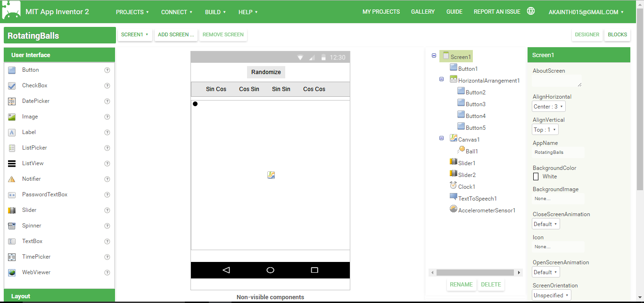
Task: Open the Connect menu
Action: click(x=177, y=12)
